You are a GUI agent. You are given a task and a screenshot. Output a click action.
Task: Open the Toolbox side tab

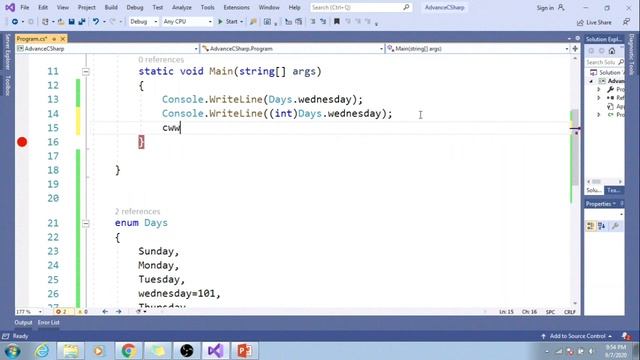[x=7, y=85]
